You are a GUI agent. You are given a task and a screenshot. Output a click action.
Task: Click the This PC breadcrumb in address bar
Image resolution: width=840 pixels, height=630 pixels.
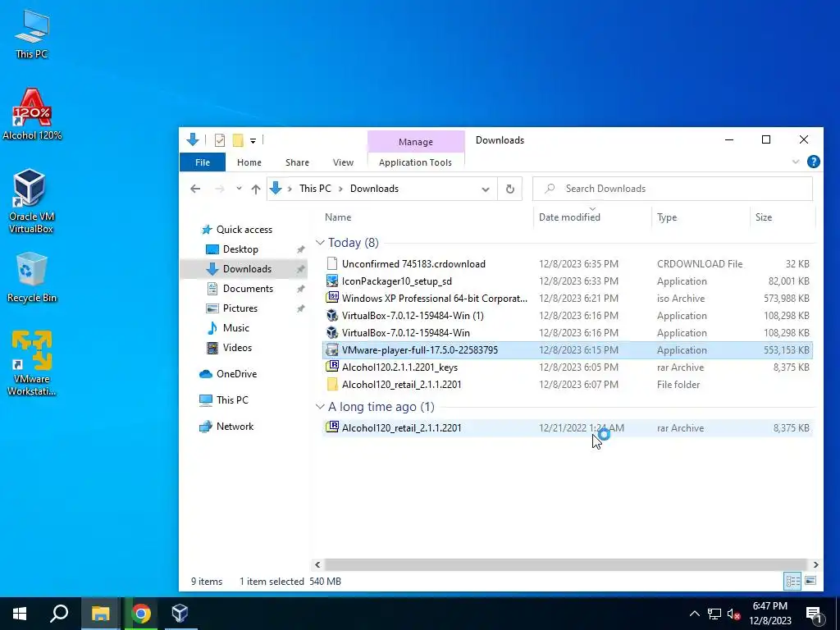point(315,189)
